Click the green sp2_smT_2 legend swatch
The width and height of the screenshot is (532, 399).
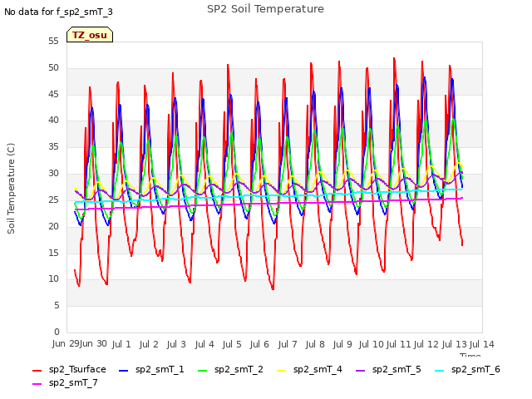202,371
